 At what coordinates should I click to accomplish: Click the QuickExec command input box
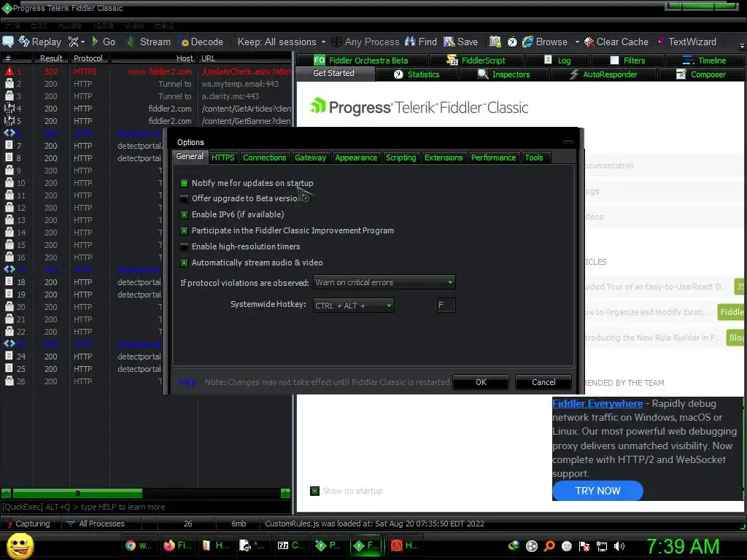coord(146,507)
